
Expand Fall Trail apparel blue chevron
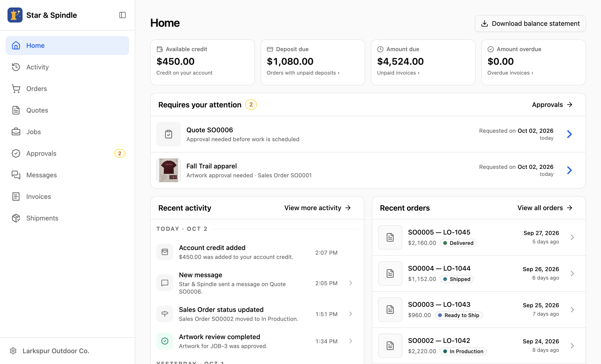(570, 170)
